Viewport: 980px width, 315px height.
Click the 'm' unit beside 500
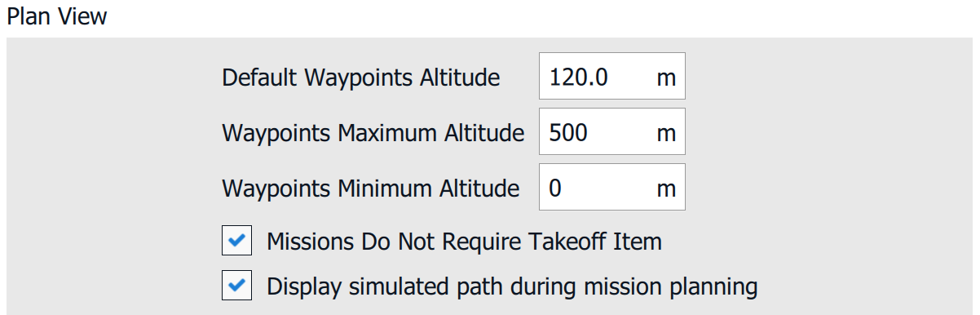click(x=666, y=134)
